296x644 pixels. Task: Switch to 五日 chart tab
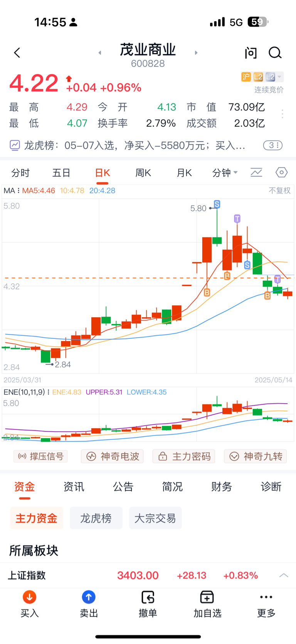pyautogui.click(x=61, y=173)
